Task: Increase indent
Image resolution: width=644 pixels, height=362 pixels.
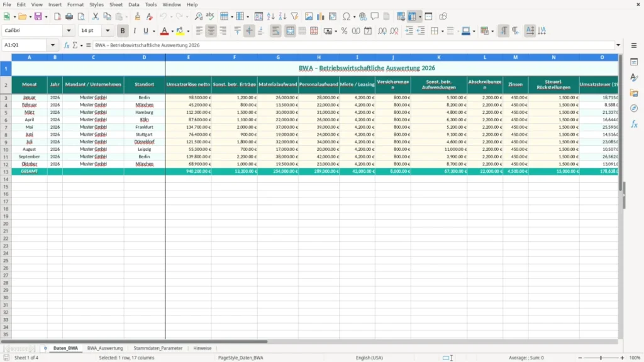Action: (409, 31)
